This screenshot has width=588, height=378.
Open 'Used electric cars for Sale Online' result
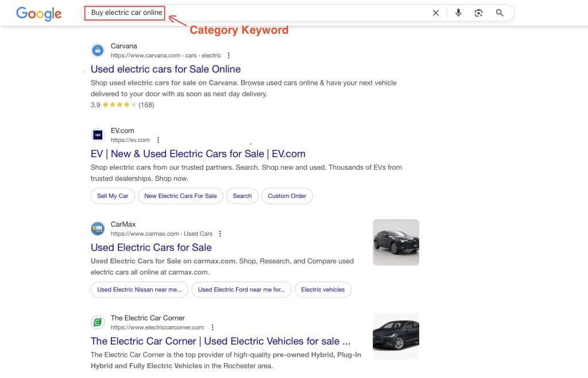166,69
